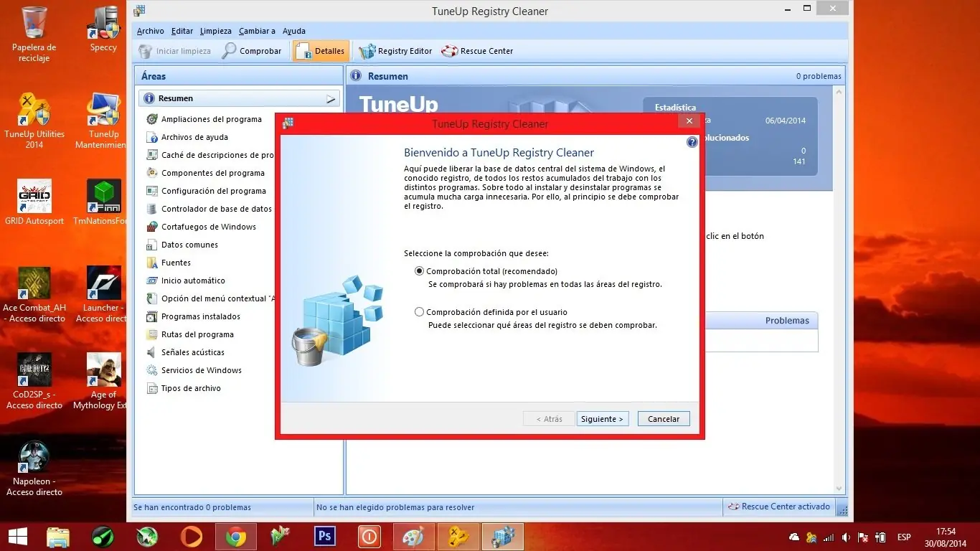Click the Windows Start button
This screenshot has height=551, width=980.
(17, 537)
